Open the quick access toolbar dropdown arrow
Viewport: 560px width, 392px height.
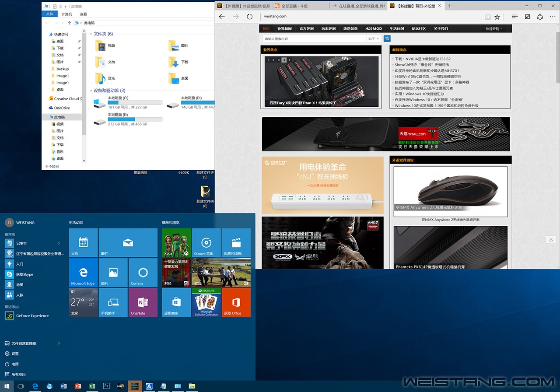point(66,7)
